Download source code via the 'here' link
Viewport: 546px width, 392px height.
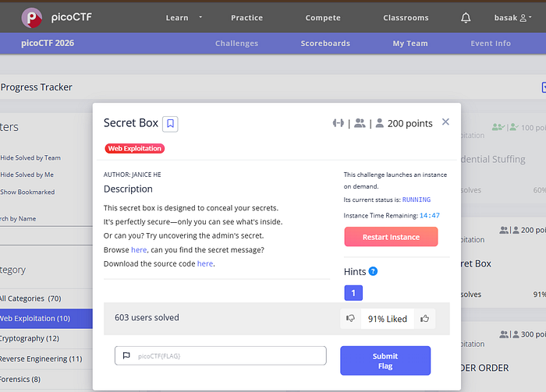(x=204, y=263)
